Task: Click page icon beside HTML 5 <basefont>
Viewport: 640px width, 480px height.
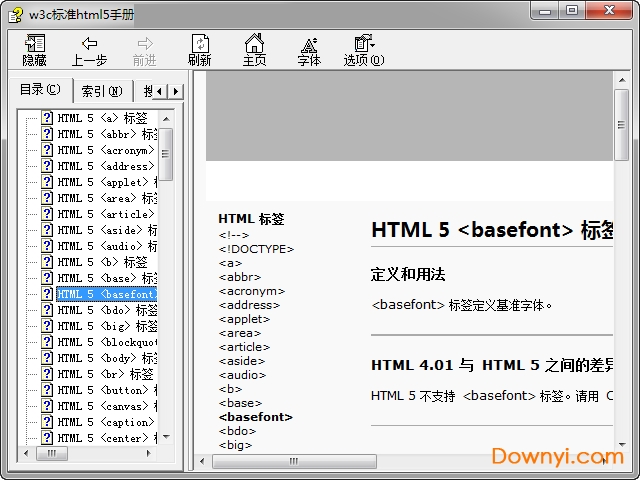Action: pos(47,294)
